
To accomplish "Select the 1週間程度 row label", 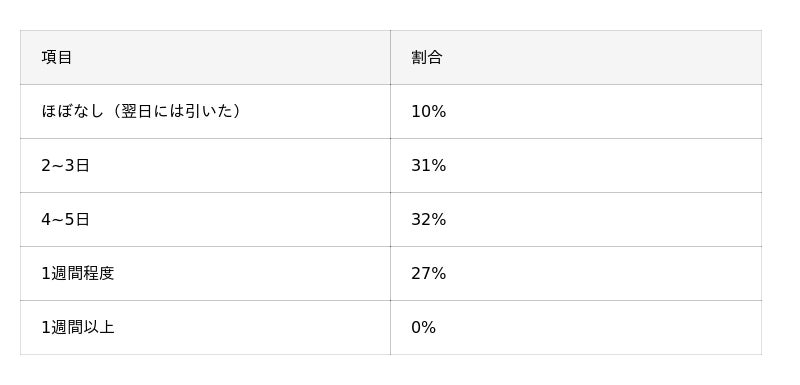I will pyautogui.click(x=78, y=274).
